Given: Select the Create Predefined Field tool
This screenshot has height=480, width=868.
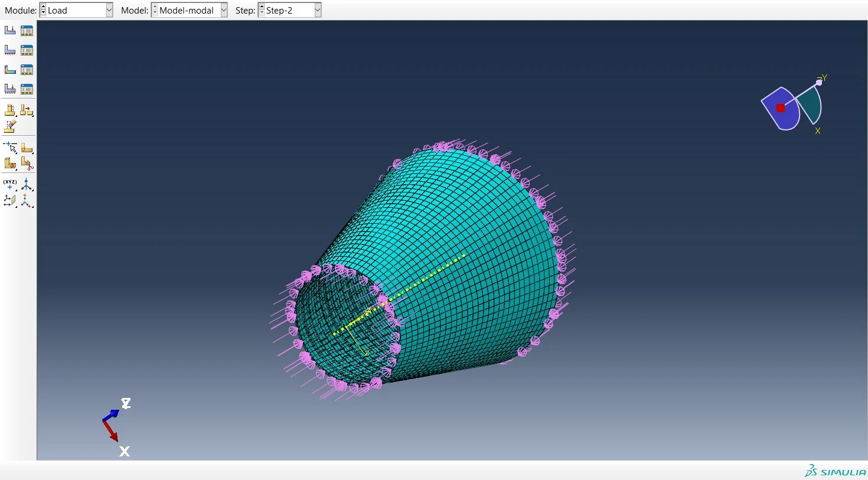Looking at the screenshot, I should pyautogui.click(x=10, y=69).
